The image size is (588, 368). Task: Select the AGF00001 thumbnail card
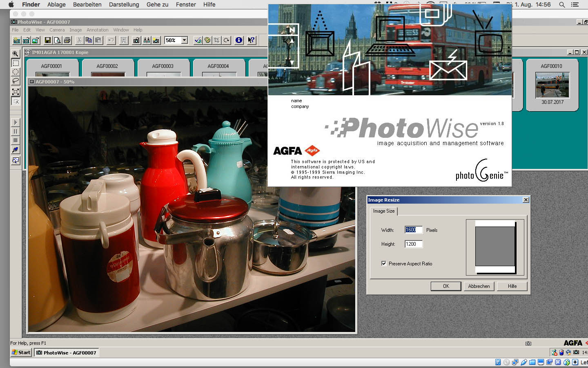52,68
